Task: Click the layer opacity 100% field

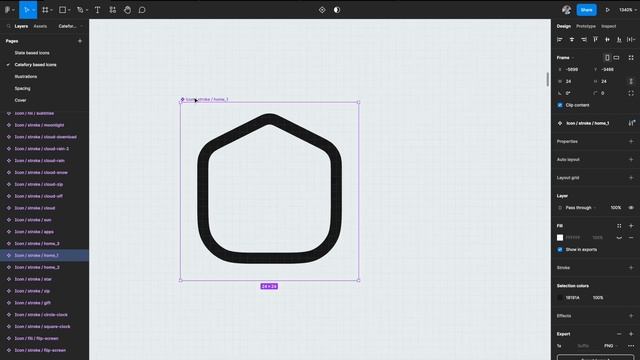Action: [616, 208]
